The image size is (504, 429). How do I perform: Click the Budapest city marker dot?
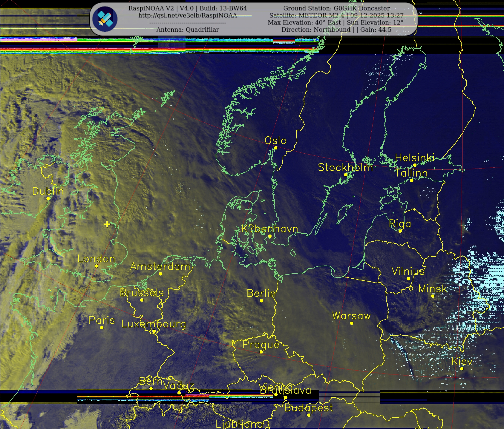coord(309,415)
